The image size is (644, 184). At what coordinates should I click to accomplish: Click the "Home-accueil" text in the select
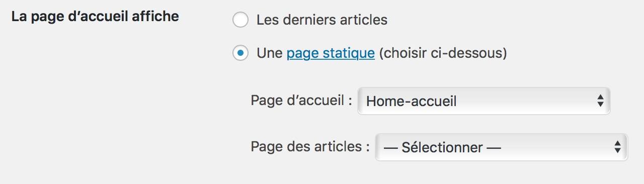point(412,102)
